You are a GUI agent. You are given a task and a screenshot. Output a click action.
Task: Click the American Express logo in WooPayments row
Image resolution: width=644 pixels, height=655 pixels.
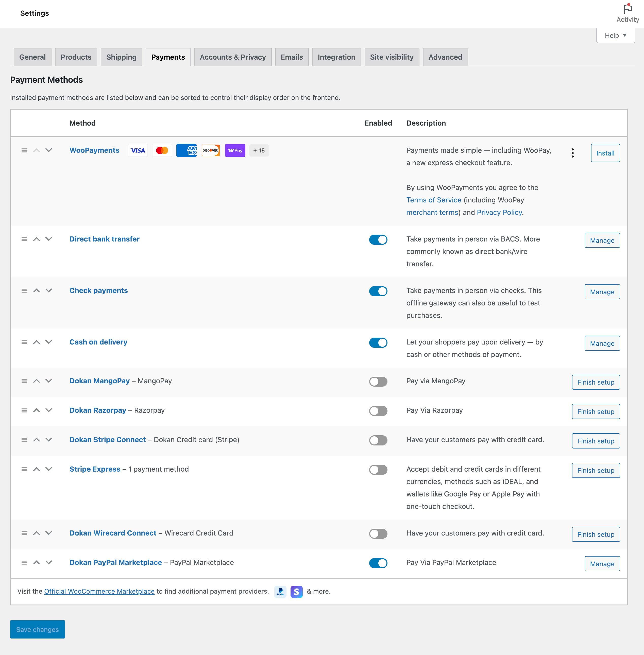186,150
